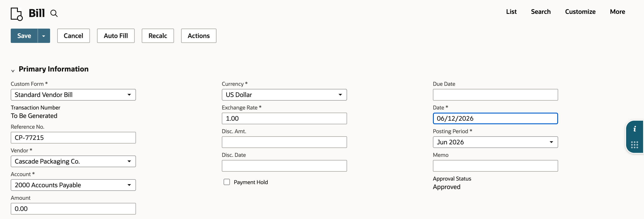Viewport: 644px width, 219px height.
Task: Open the Custom Form dropdown
Action: (x=73, y=95)
